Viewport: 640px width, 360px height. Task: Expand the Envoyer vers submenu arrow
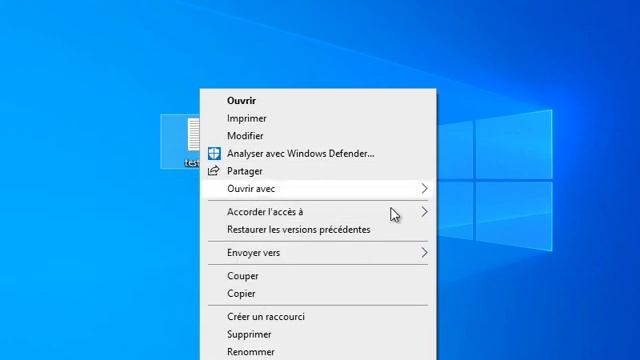pyautogui.click(x=424, y=253)
